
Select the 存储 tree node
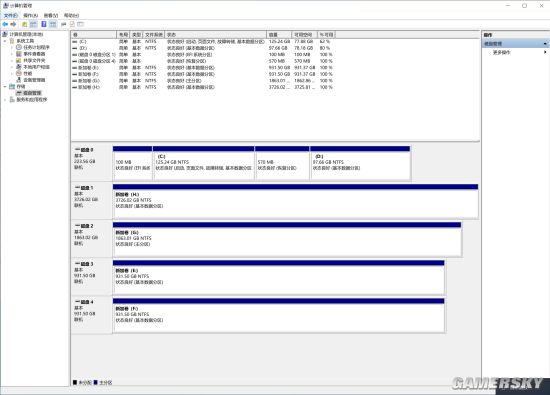click(x=20, y=86)
